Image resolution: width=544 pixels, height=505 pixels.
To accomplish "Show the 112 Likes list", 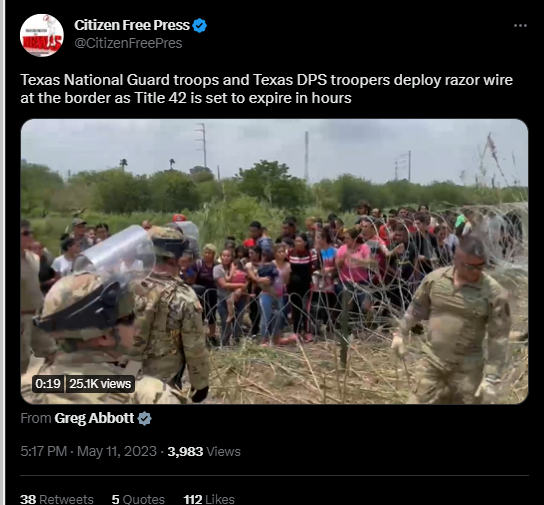I will coord(209,499).
